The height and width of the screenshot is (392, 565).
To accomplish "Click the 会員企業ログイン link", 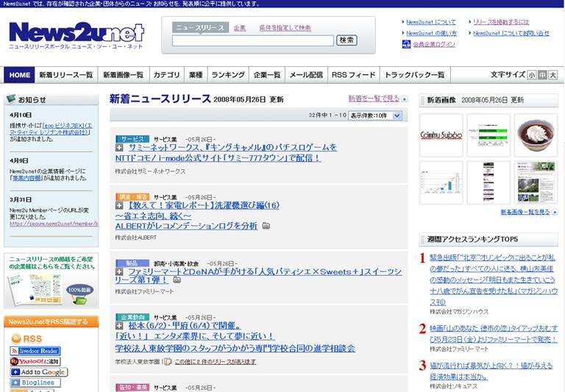I will pos(434,44).
